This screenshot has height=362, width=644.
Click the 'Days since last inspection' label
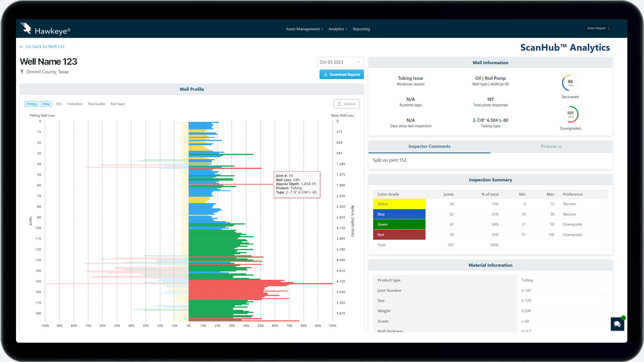pos(411,126)
